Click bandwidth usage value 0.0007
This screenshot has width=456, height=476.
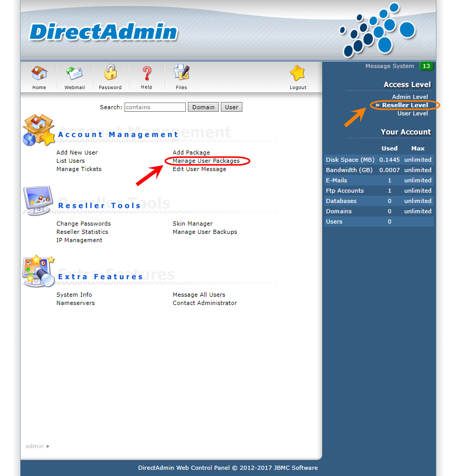389,170
